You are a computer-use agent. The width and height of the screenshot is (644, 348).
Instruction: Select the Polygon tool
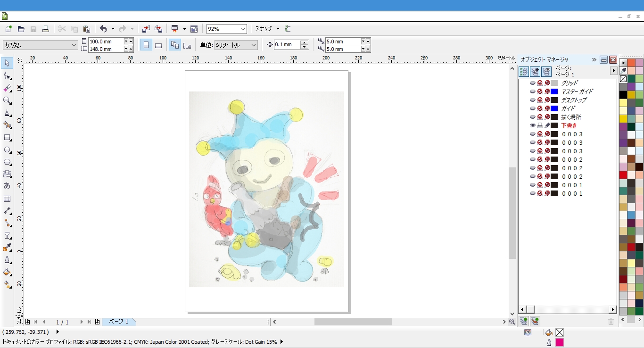(x=7, y=162)
